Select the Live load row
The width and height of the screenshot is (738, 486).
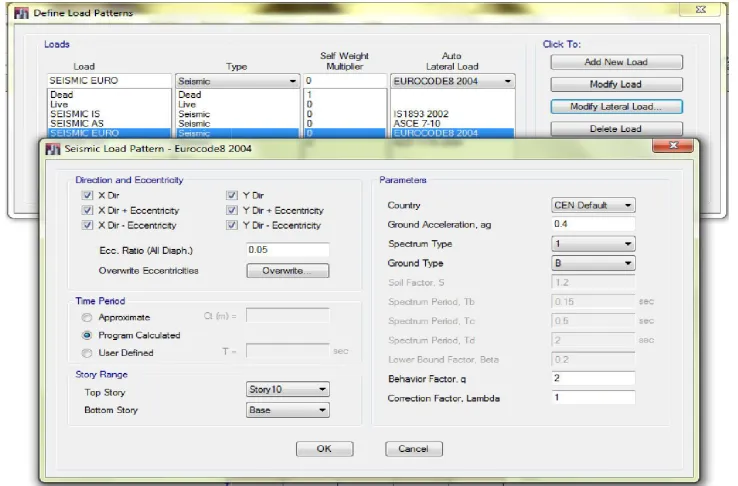point(109,104)
